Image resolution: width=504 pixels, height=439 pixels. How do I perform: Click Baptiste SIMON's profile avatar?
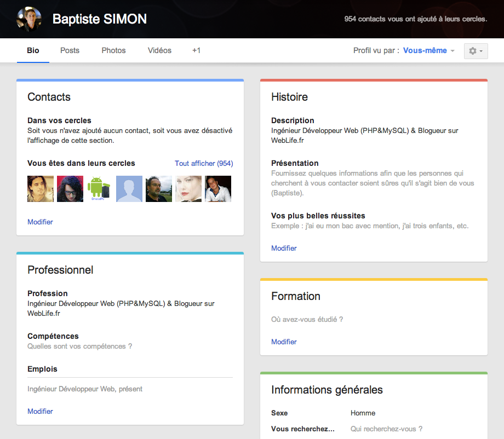click(x=28, y=19)
